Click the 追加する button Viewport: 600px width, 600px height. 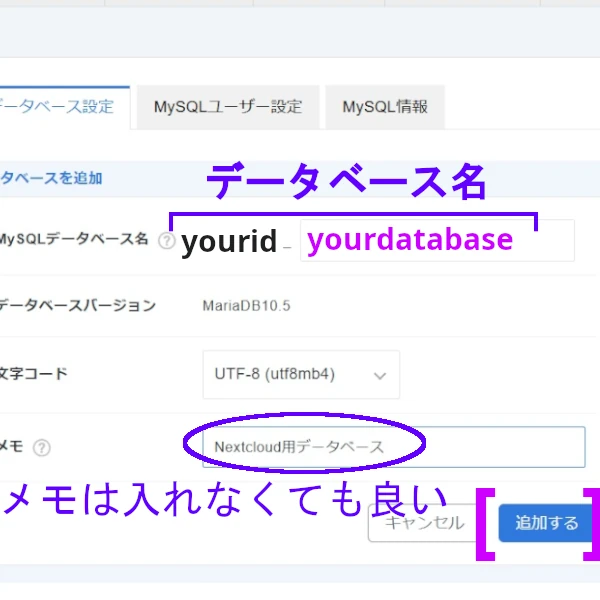click(x=546, y=523)
